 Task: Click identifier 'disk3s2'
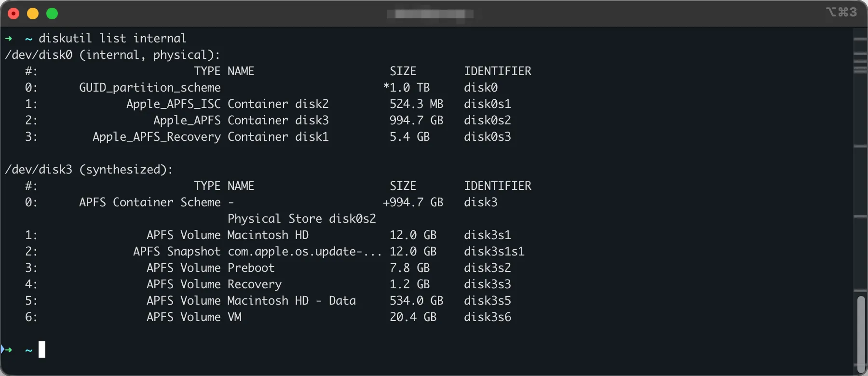pyautogui.click(x=488, y=268)
